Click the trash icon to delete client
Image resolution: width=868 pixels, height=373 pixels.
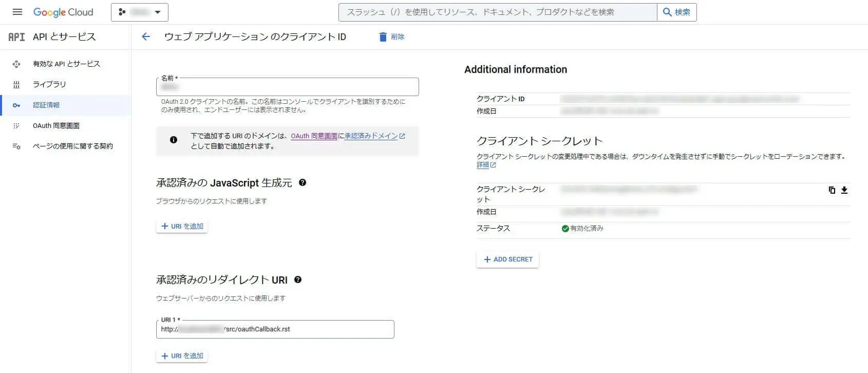click(383, 36)
